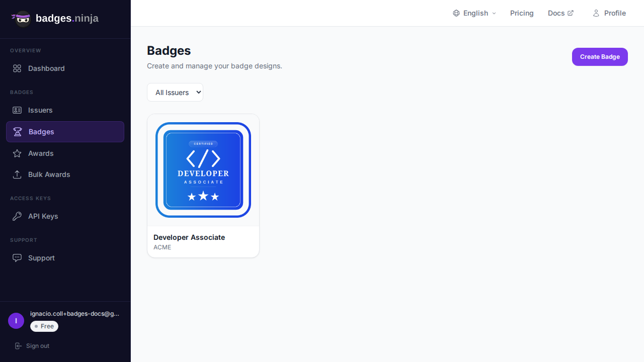Screen dimensions: 644x362
Task: Open the Developer Associate badge thumbnail
Action: pos(203,170)
